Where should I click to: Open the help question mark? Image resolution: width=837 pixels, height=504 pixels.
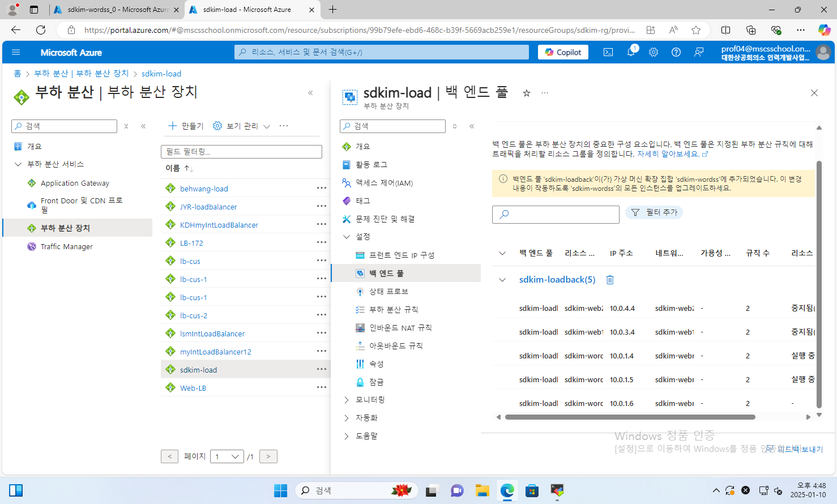click(676, 52)
